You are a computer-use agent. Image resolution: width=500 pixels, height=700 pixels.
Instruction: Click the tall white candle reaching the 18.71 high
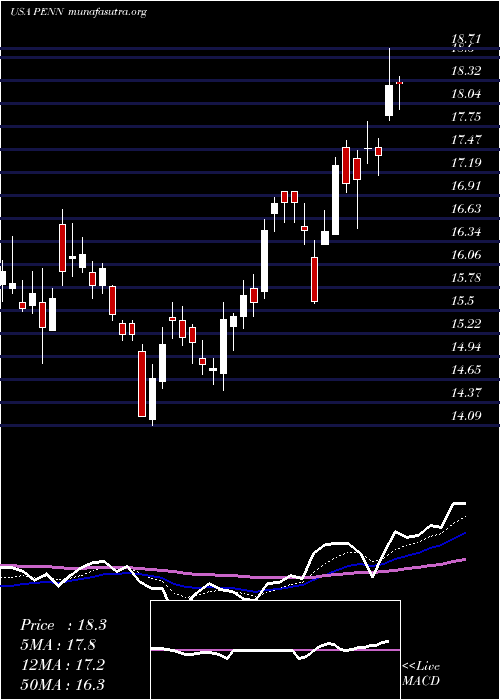[389, 100]
